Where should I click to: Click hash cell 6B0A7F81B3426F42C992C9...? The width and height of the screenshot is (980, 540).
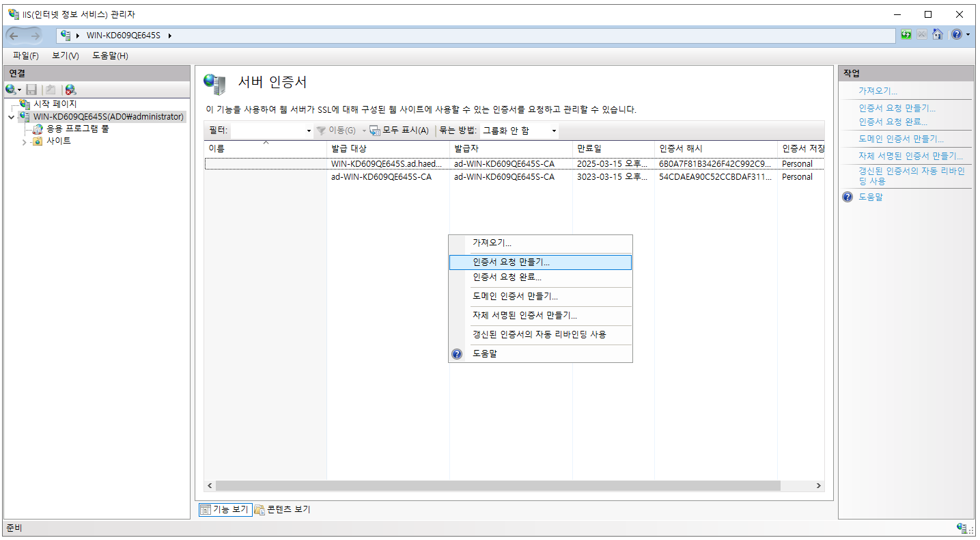click(715, 164)
